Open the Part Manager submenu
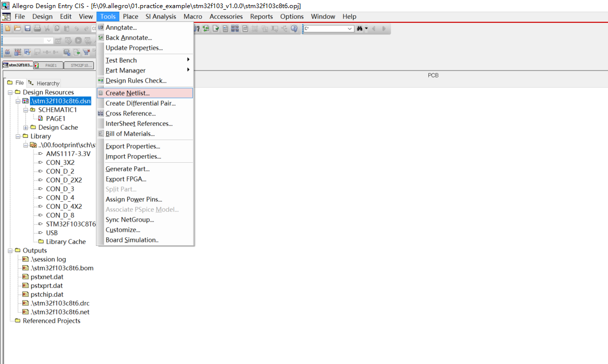608x364 pixels. click(x=145, y=70)
